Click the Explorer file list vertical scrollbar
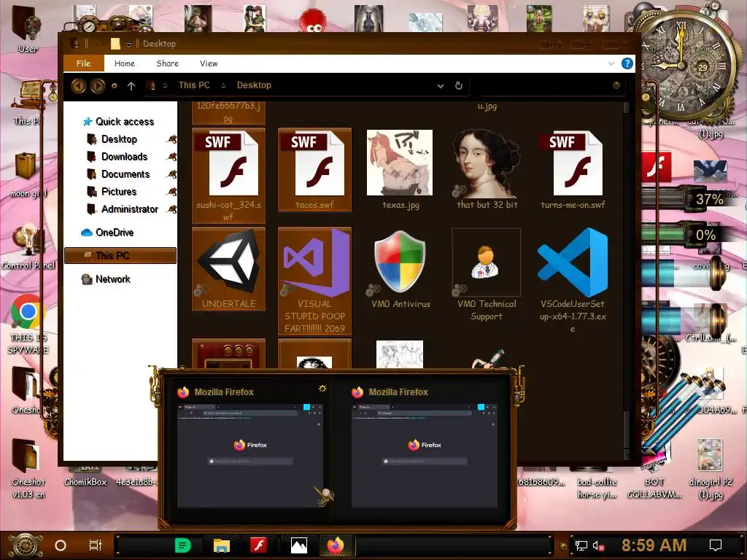 click(x=627, y=281)
